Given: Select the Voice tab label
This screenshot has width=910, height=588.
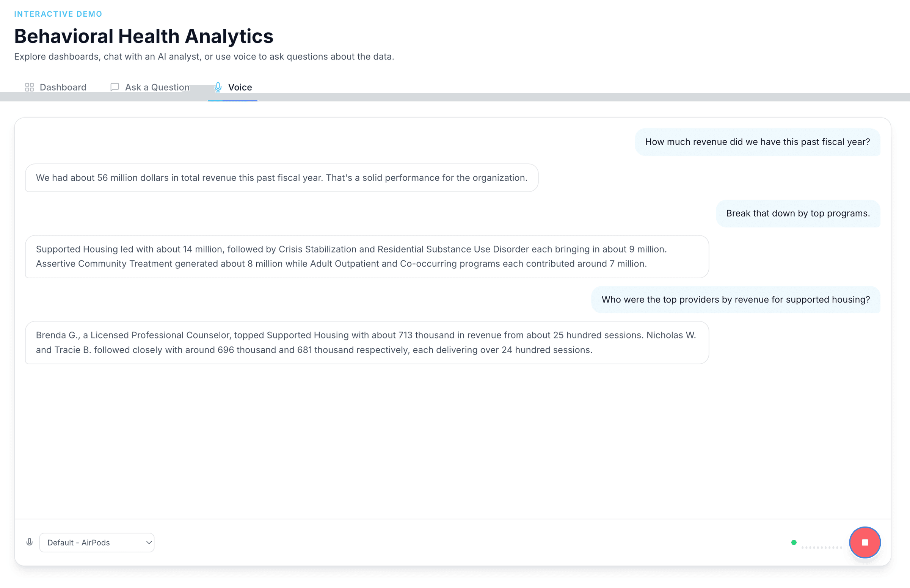Looking at the screenshot, I should (240, 88).
